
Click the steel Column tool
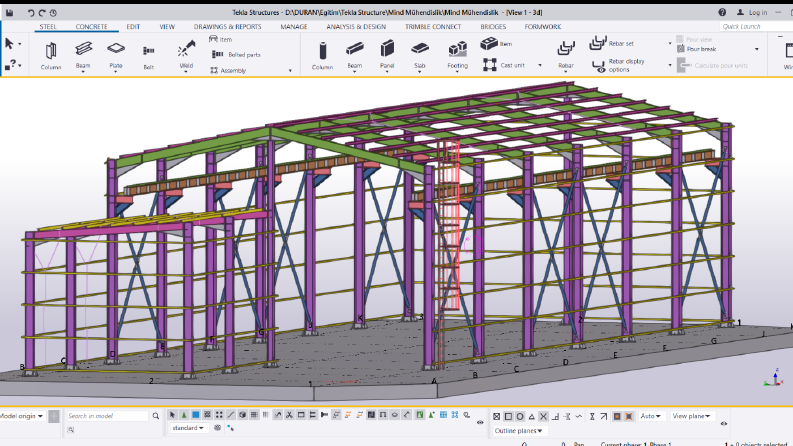tap(51, 55)
